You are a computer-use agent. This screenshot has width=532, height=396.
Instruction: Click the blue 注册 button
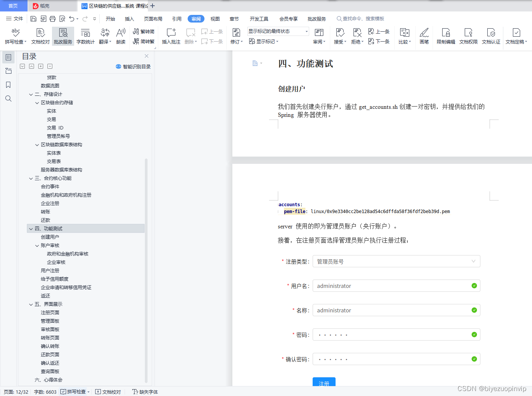coord(324,382)
